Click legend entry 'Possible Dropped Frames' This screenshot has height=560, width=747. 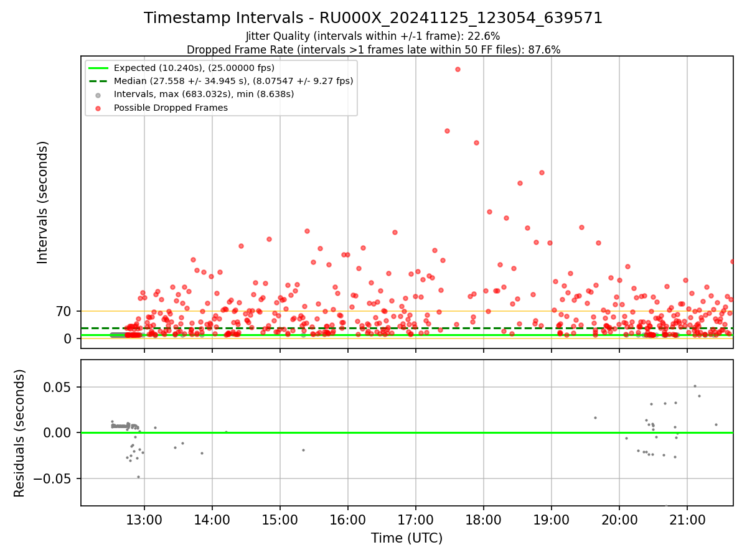(171, 108)
